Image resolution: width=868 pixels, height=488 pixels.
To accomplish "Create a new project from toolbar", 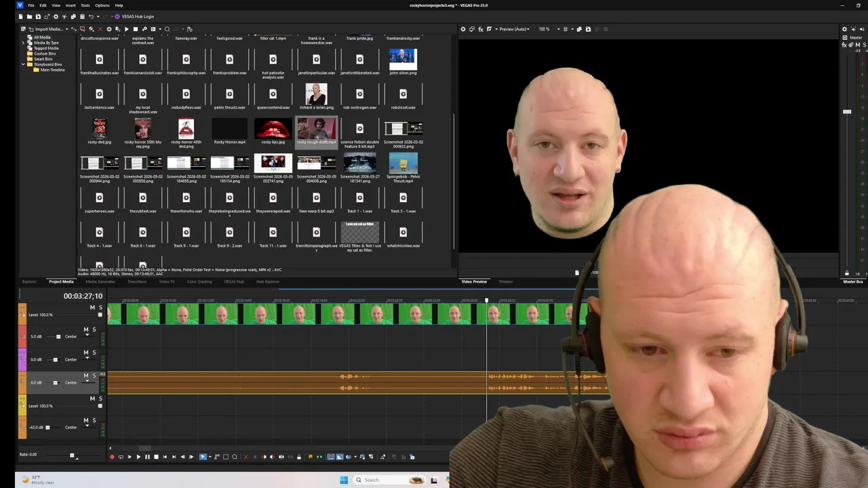I will pyautogui.click(x=20, y=16).
